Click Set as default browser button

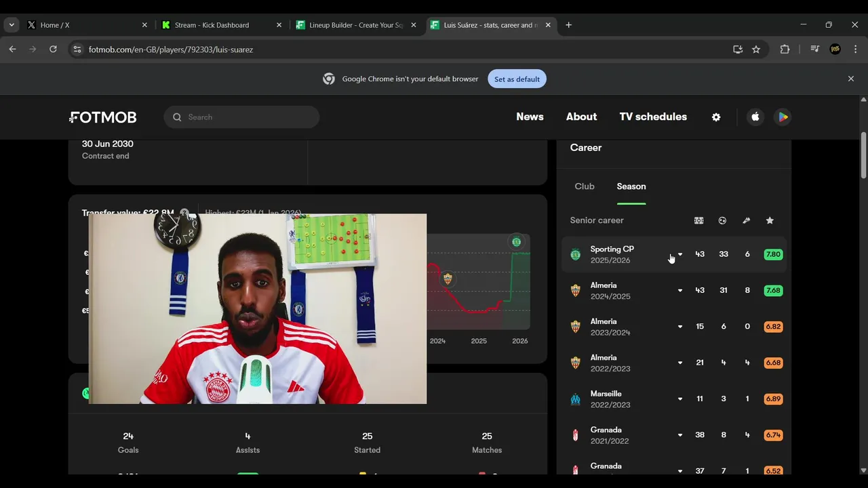[517, 79]
